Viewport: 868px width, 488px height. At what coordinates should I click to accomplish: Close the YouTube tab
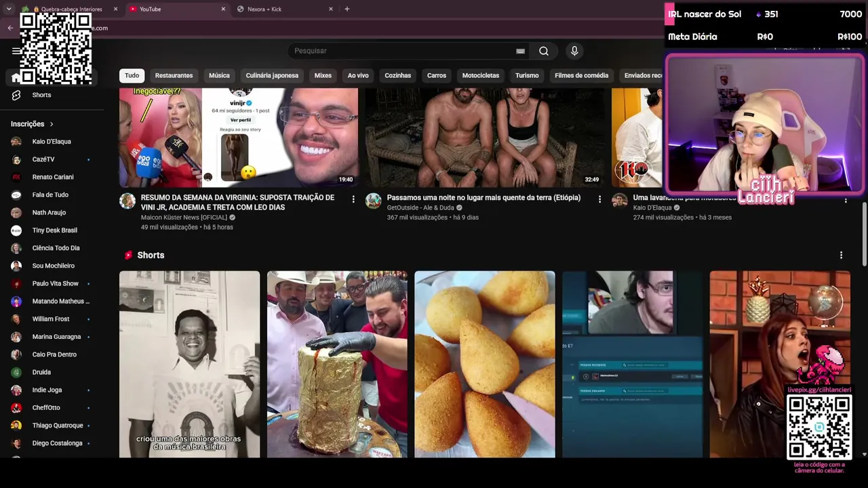(x=223, y=9)
